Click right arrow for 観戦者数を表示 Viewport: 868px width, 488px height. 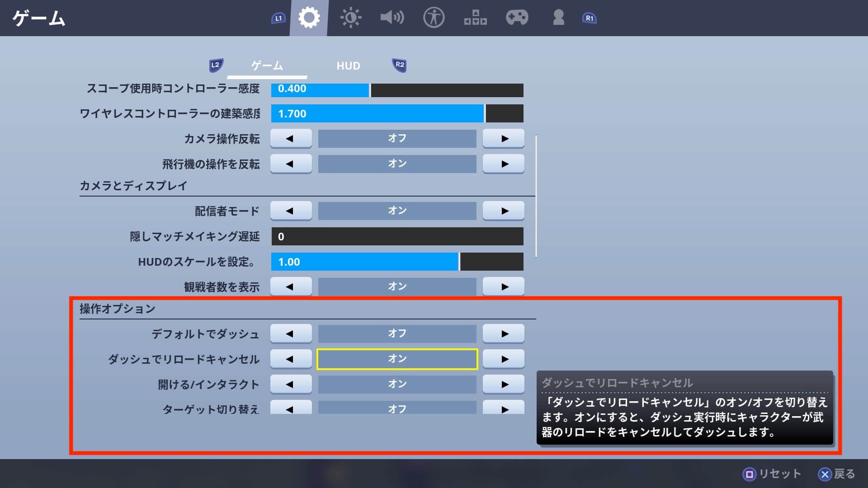504,286
